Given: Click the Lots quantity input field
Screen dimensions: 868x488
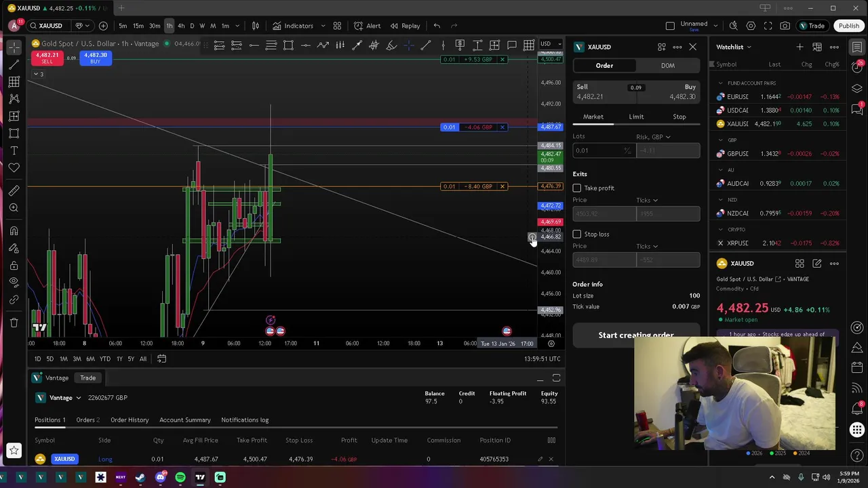Looking at the screenshot, I should [604, 150].
